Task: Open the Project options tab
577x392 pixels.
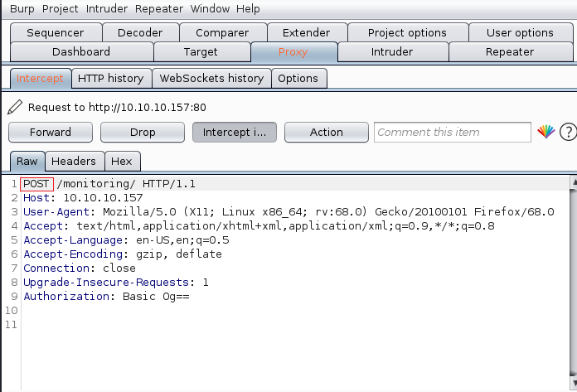Action: 407,32
